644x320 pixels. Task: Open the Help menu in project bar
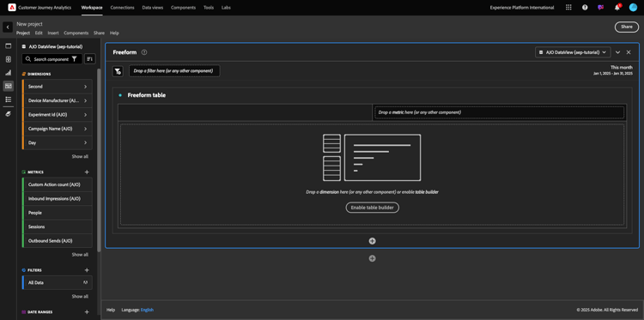[114, 33]
